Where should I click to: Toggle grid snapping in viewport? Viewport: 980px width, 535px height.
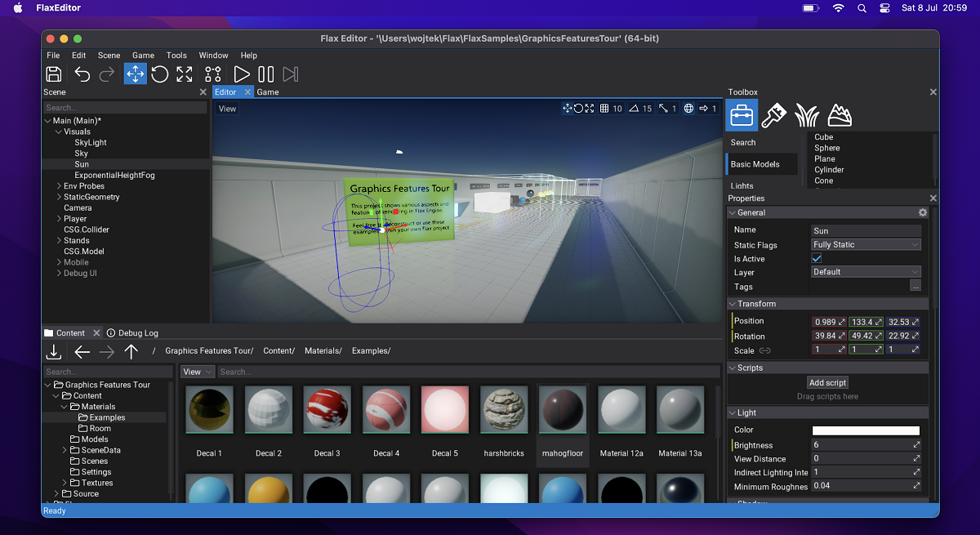pos(604,109)
